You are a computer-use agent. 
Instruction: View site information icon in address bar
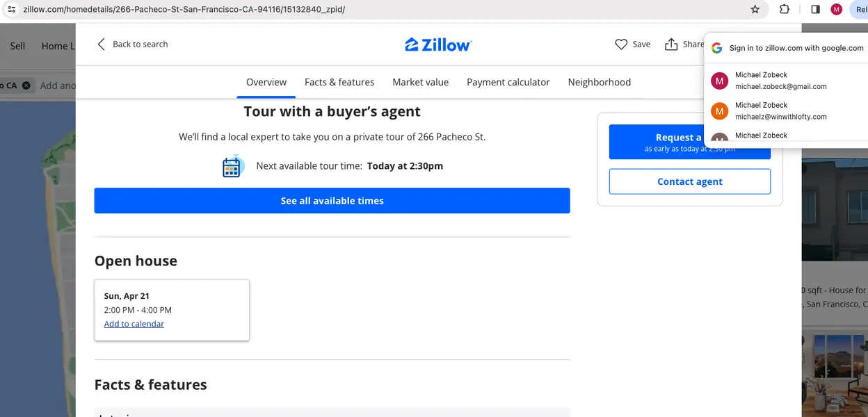(x=10, y=9)
